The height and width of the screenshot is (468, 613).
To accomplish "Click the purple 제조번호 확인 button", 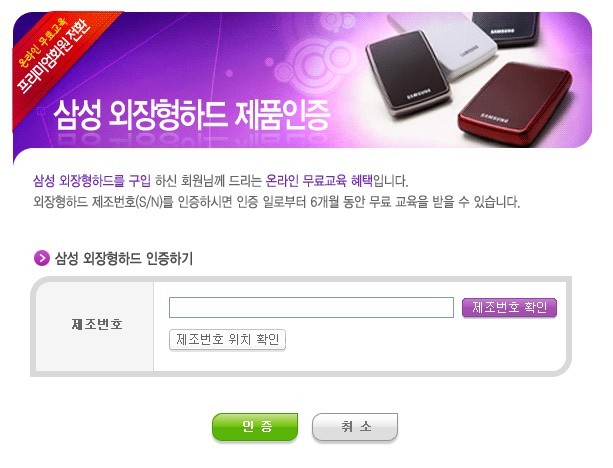I will pyautogui.click(x=509, y=307).
